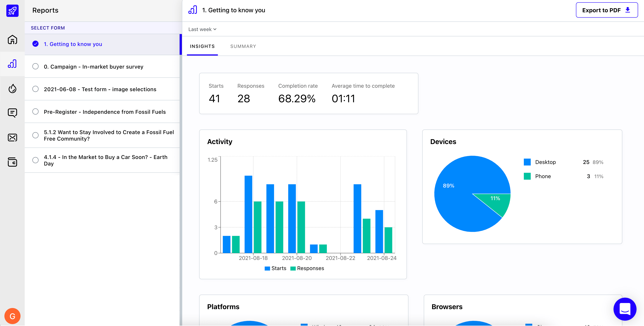Screen dimensions: 644x326
Task: Open the wallet sidebar icon
Action: click(12, 162)
